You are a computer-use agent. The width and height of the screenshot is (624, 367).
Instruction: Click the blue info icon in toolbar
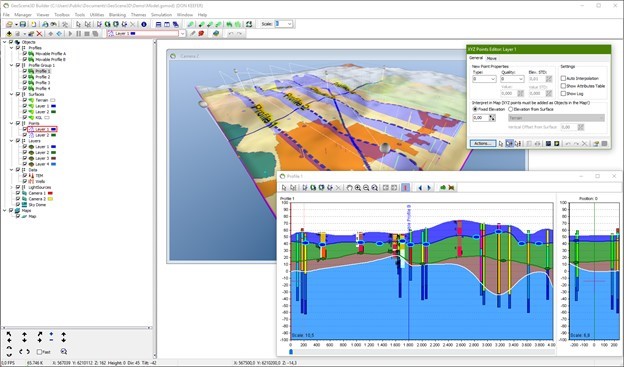click(x=144, y=24)
